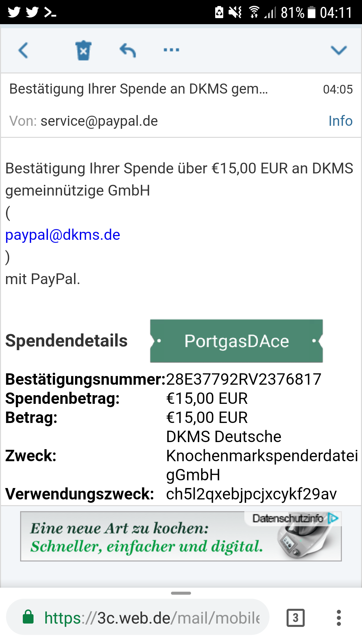Tap the green secure padlock icon
The height and width of the screenshot is (644, 362).
pos(28,617)
